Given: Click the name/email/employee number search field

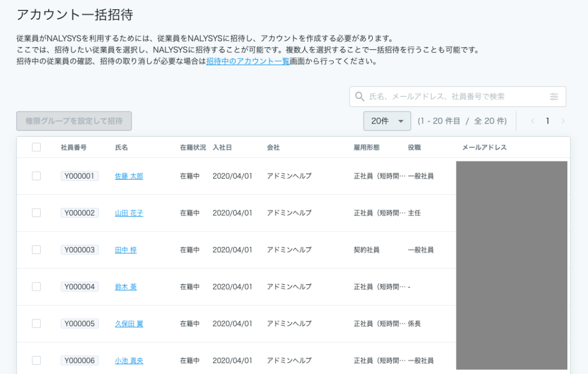Looking at the screenshot, I should [x=458, y=97].
